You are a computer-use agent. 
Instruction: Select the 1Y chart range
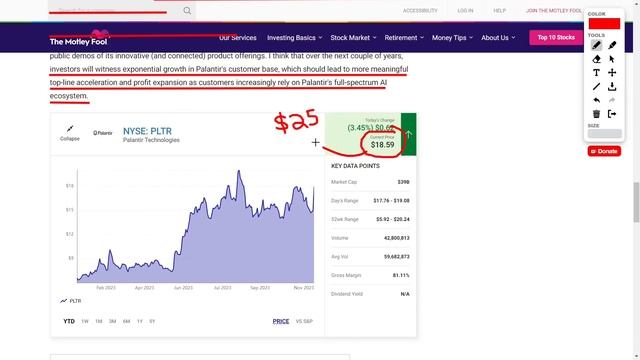point(140,321)
